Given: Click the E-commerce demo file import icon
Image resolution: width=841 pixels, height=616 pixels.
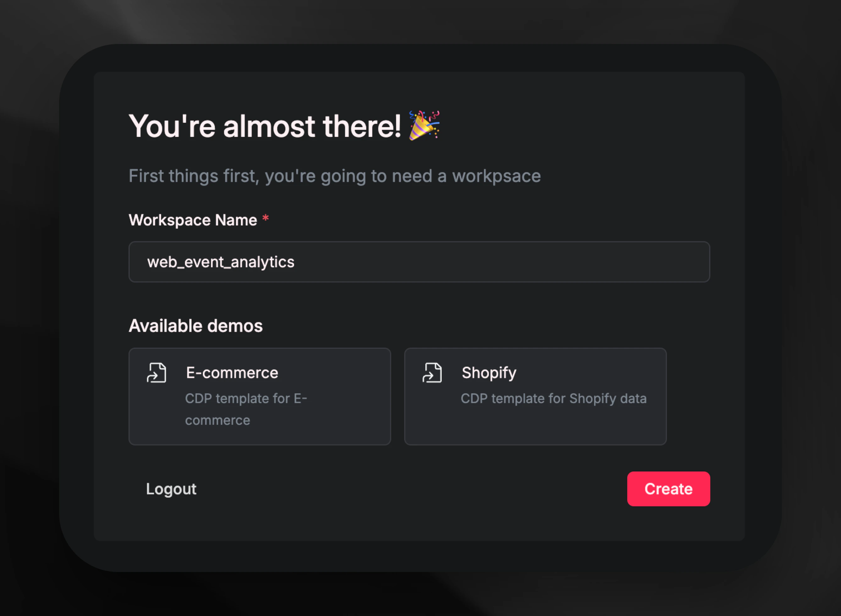Looking at the screenshot, I should coord(157,372).
